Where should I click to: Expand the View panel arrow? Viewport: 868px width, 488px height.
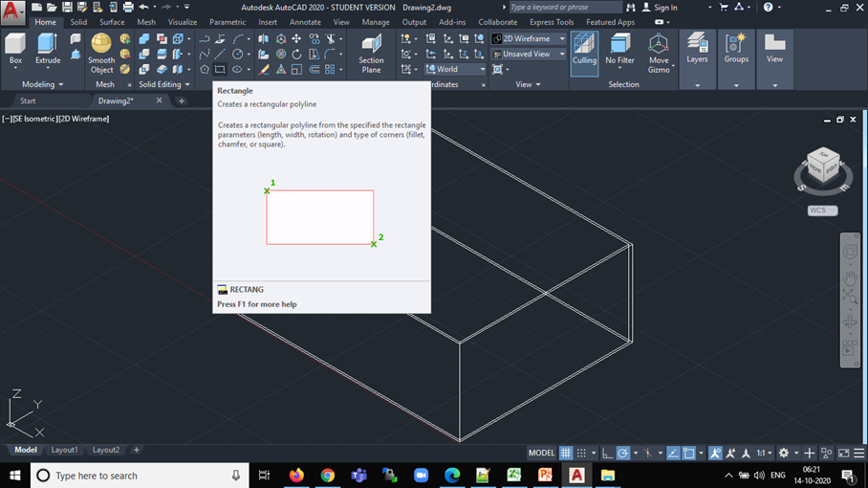[528, 84]
